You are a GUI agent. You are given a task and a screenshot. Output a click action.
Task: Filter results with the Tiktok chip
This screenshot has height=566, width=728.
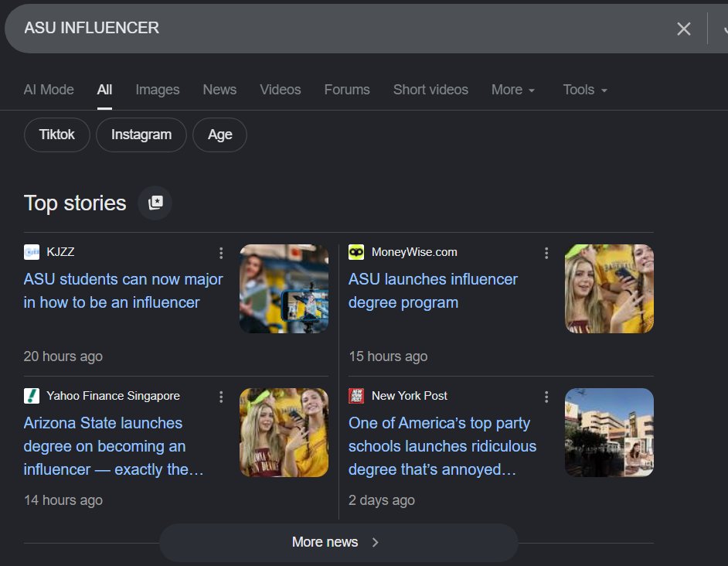click(56, 135)
